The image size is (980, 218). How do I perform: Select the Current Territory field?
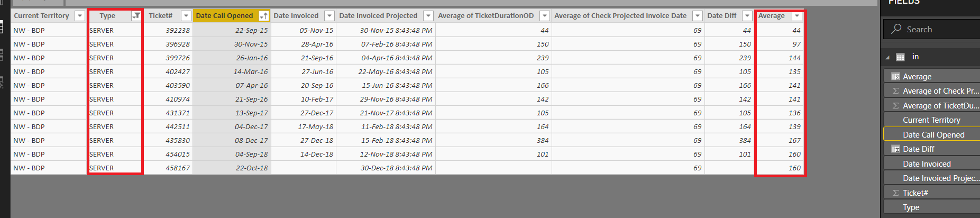[x=932, y=120]
